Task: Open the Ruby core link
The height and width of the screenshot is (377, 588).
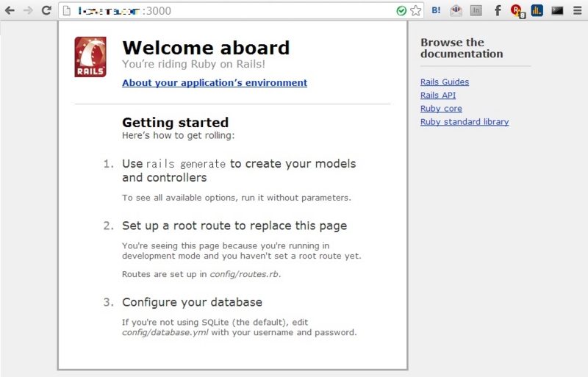Action: tap(441, 109)
